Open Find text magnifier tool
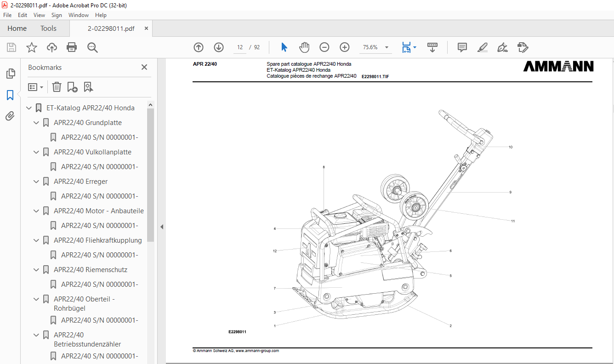 92,47
